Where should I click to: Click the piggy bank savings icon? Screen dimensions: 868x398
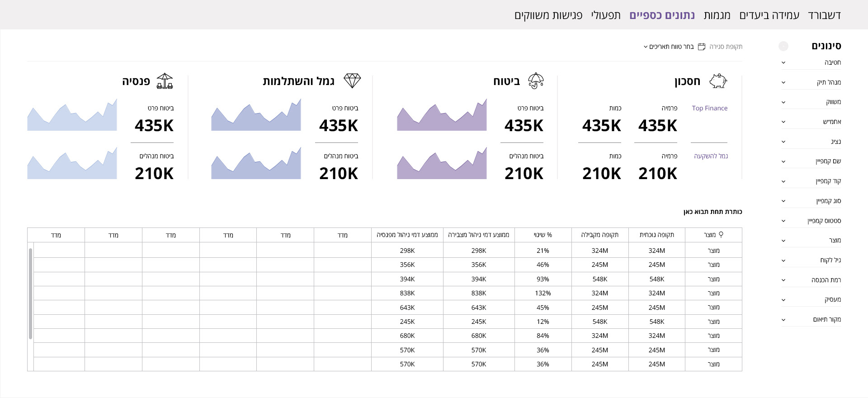(x=717, y=81)
